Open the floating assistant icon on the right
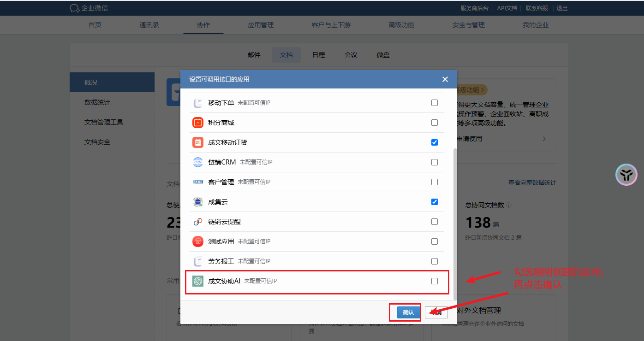644x341 pixels. pos(626,175)
